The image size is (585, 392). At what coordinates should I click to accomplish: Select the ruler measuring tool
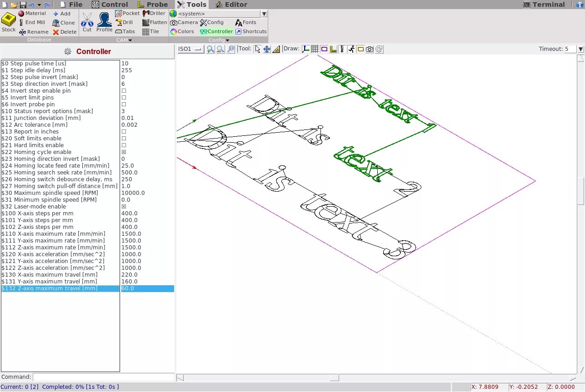pos(276,49)
